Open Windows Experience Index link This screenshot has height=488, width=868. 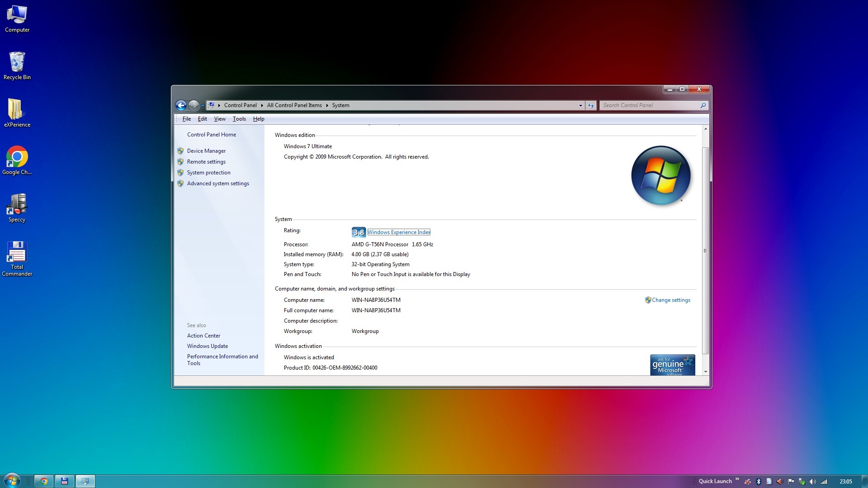click(398, 232)
